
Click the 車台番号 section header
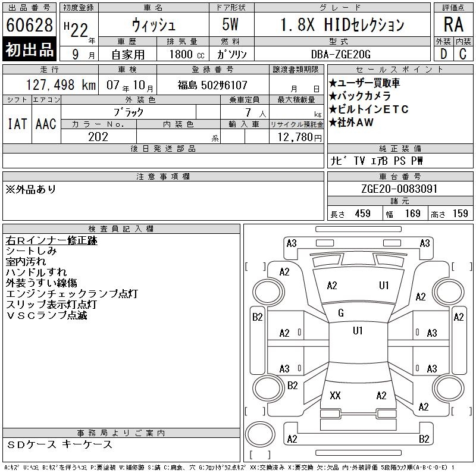click(x=400, y=176)
